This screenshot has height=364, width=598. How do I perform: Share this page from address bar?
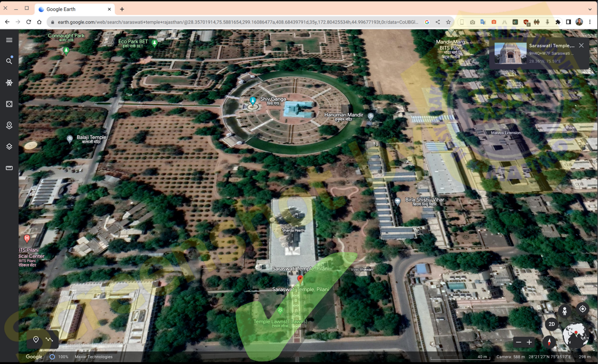438,22
